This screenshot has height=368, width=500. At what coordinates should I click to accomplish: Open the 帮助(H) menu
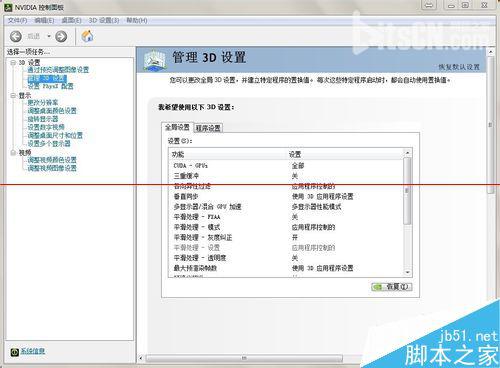click(x=137, y=21)
